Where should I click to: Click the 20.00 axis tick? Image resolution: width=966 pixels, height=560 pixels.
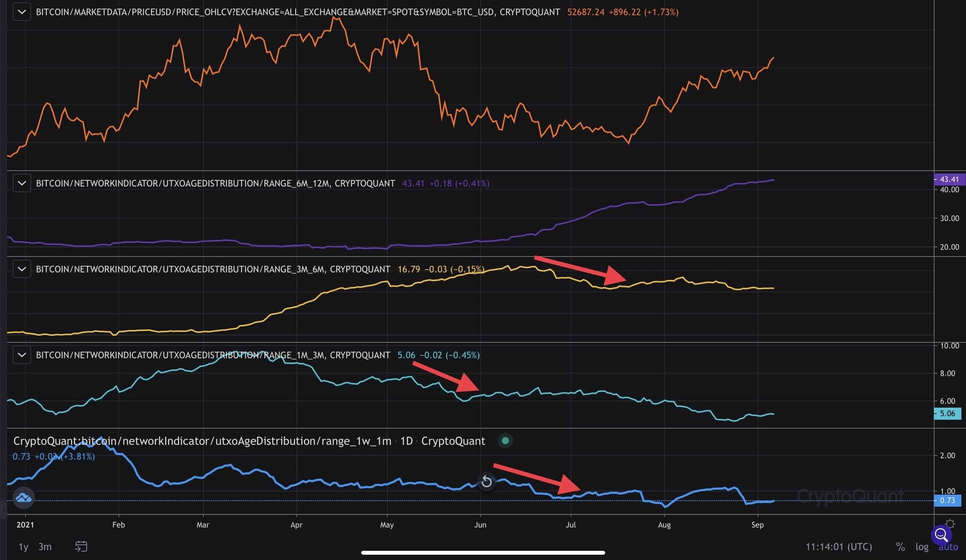[949, 247]
